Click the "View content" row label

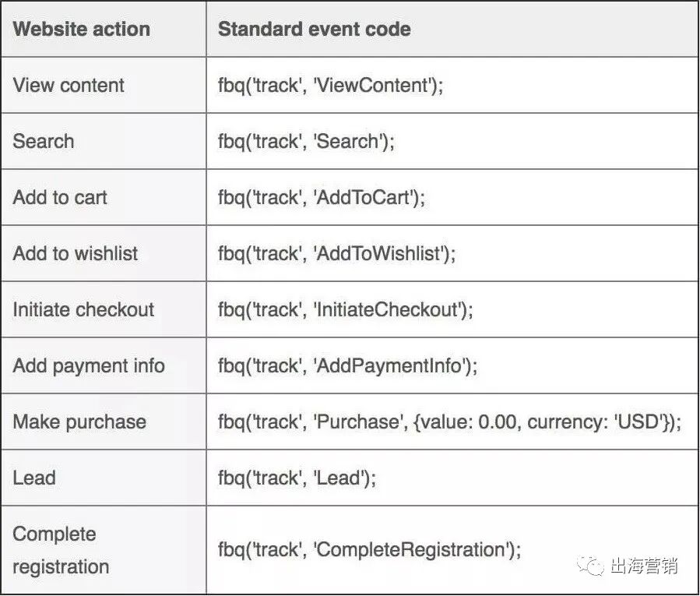pyautogui.click(x=69, y=85)
